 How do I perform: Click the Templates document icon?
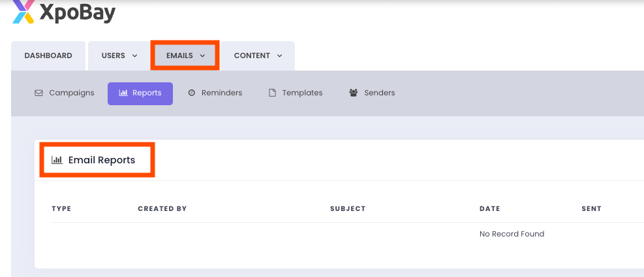click(273, 93)
